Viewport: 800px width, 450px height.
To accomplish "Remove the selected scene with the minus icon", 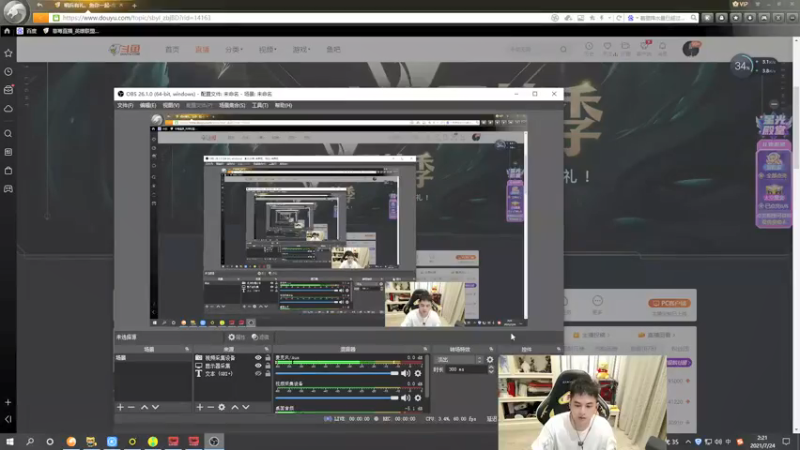I will [x=131, y=407].
